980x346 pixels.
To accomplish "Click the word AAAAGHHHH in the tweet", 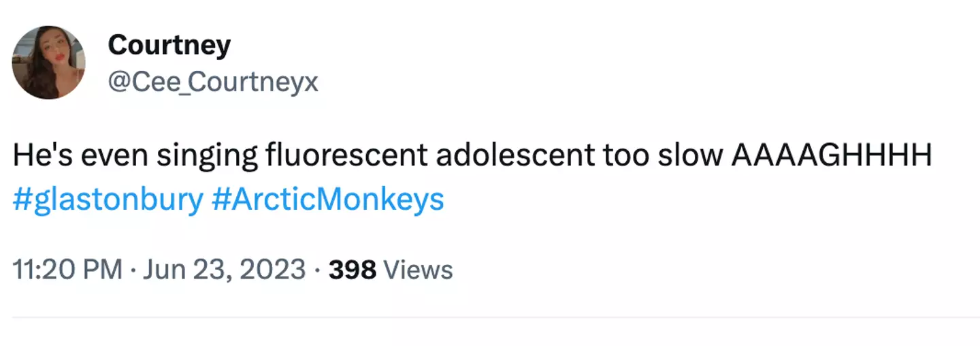I will click(831, 156).
